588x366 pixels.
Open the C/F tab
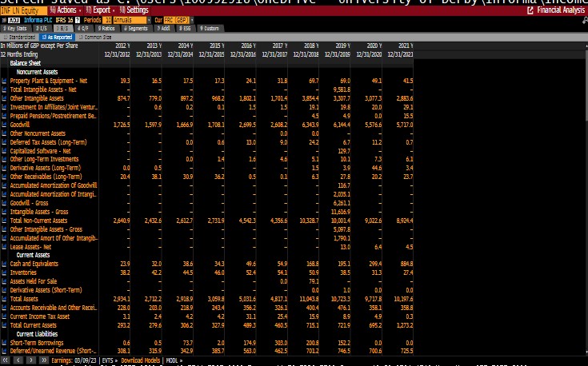click(83, 29)
